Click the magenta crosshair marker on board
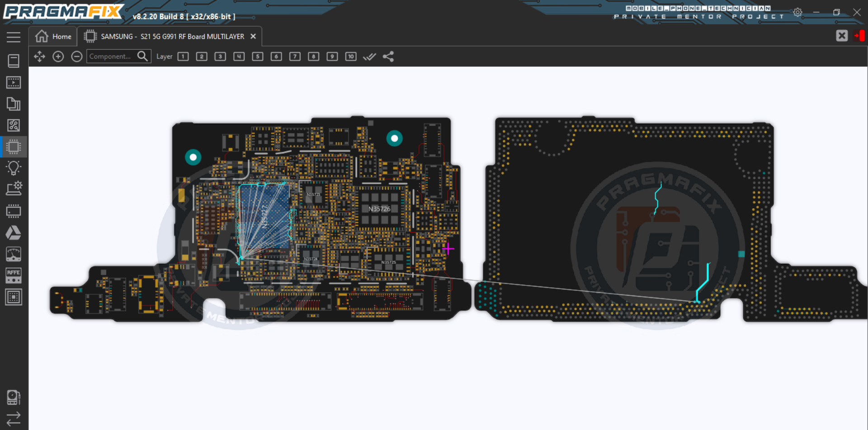 pos(448,248)
